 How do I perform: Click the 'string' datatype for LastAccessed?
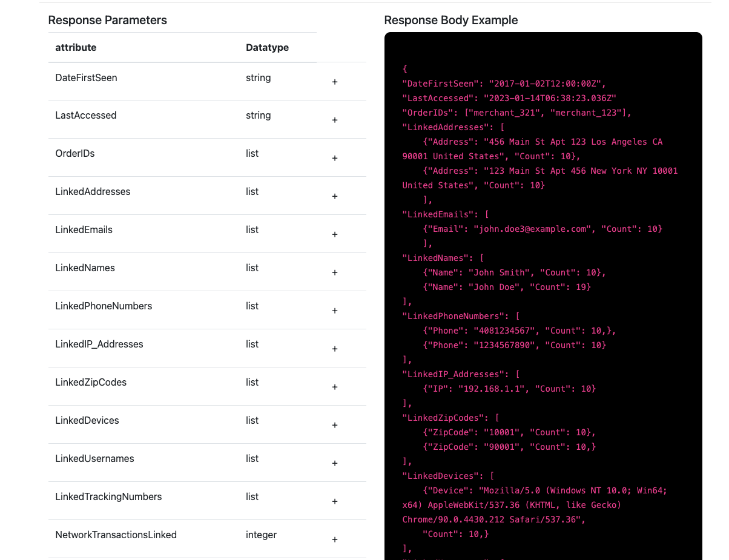tap(259, 115)
